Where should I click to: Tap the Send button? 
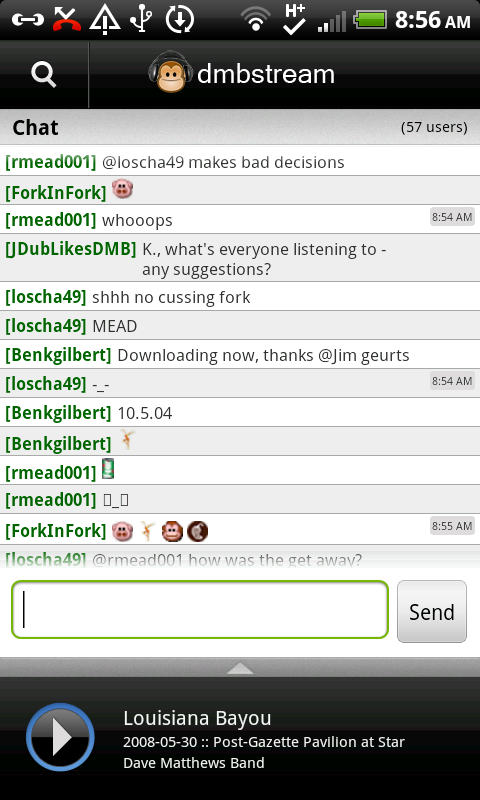tap(432, 611)
